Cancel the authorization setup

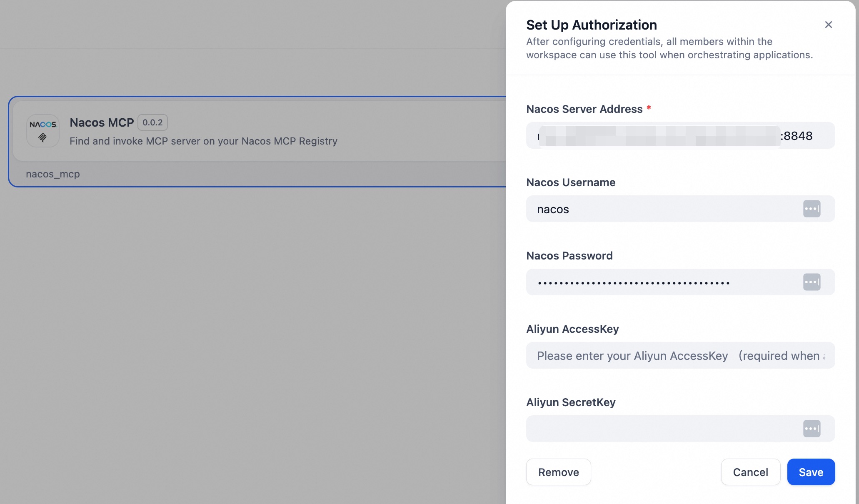(x=750, y=472)
